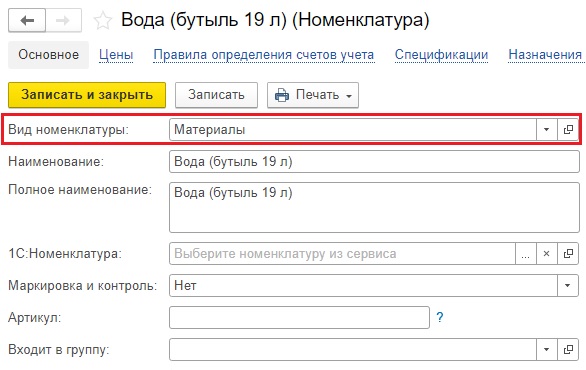Switch to the Цены tab
This screenshot has height=370, width=586.
click(116, 55)
